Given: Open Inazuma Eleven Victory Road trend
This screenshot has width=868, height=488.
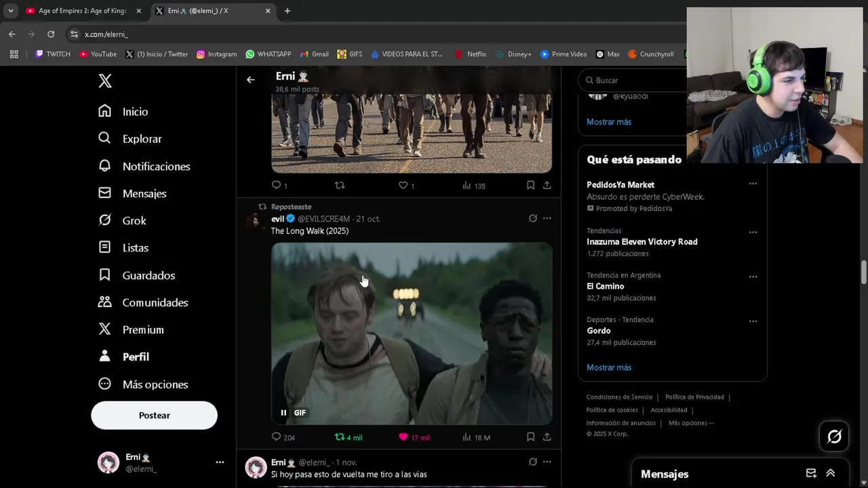Looking at the screenshot, I should (x=642, y=242).
